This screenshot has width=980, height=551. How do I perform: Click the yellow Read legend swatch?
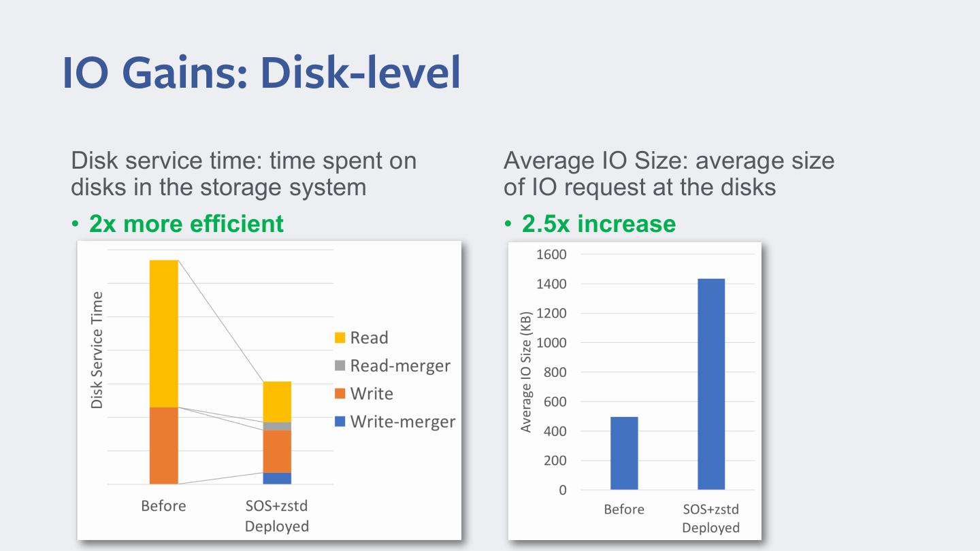point(340,338)
